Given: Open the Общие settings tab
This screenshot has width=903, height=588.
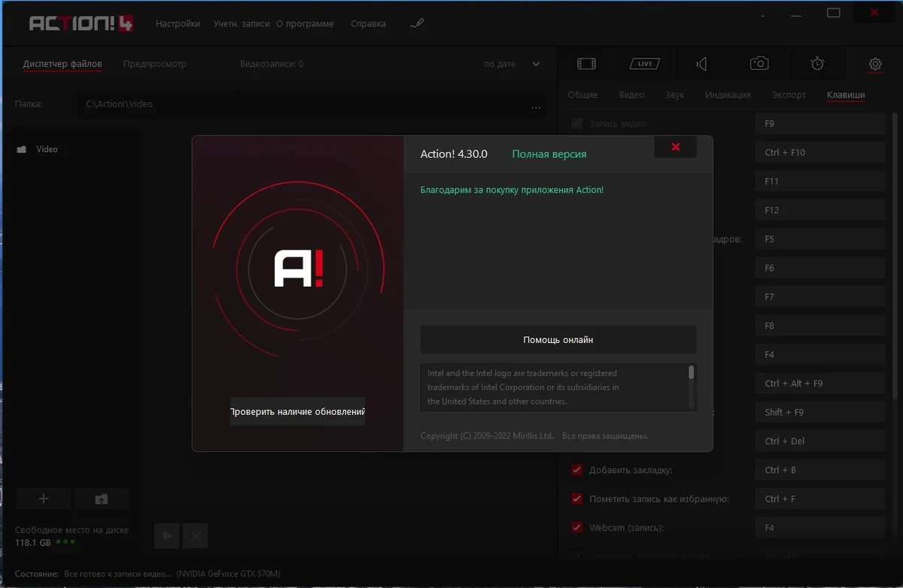Looking at the screenshot, I should pos(582,95).
